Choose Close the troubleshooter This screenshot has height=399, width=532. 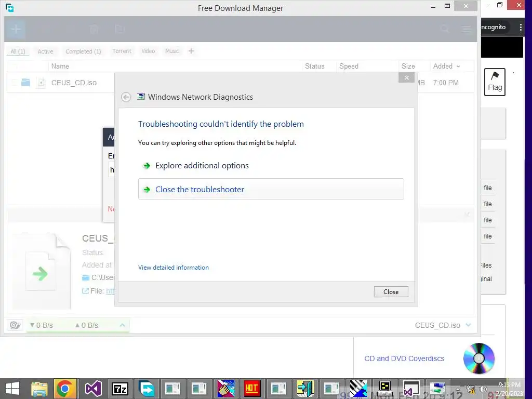pos(271,189)
